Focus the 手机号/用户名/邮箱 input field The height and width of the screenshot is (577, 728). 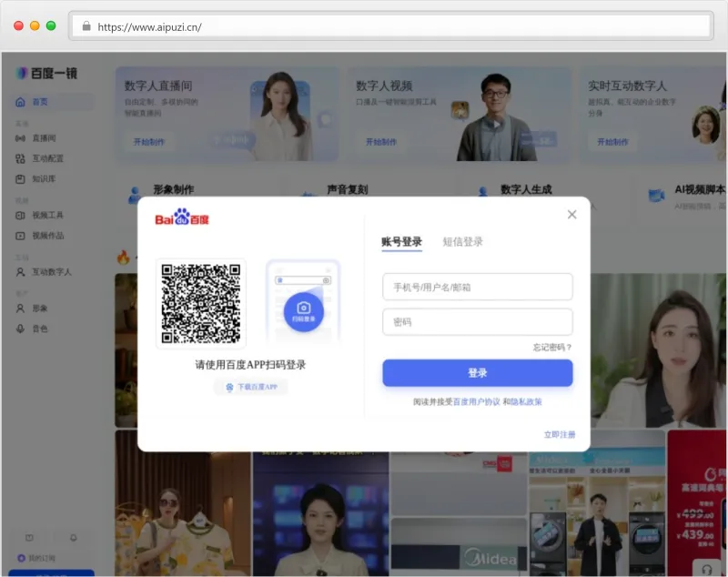click(477, 287)
